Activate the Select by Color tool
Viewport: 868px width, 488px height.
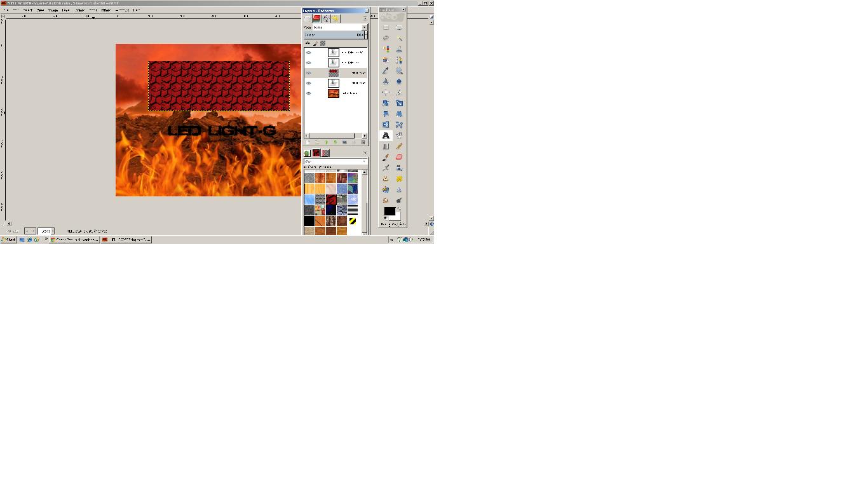(386, 49)
